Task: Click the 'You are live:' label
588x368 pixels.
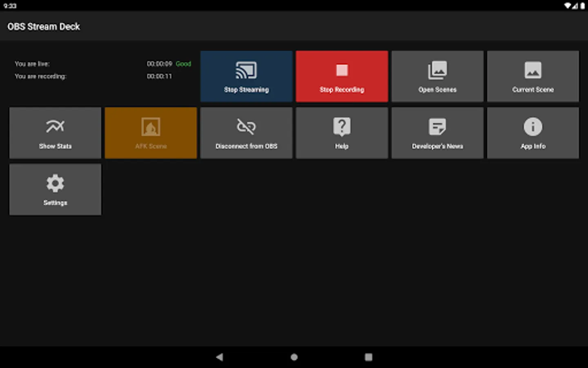Action: coord(32,64)
